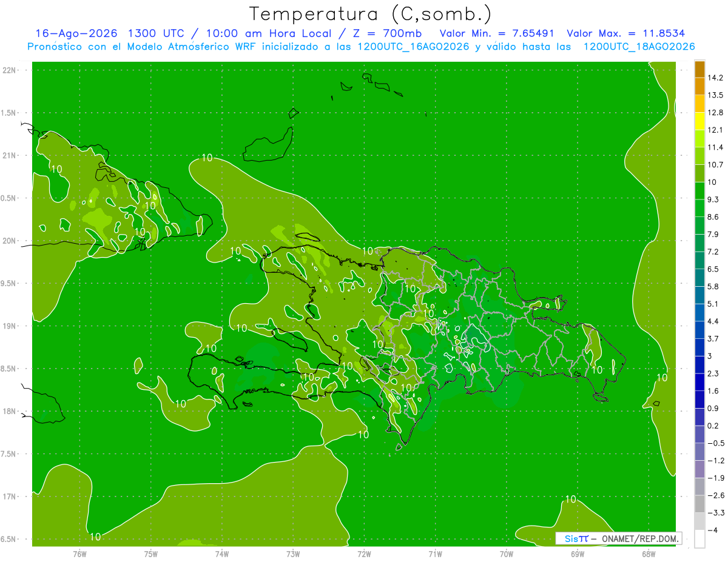Click the title "Temperatura (C,somb.)"

coord(371,13)
